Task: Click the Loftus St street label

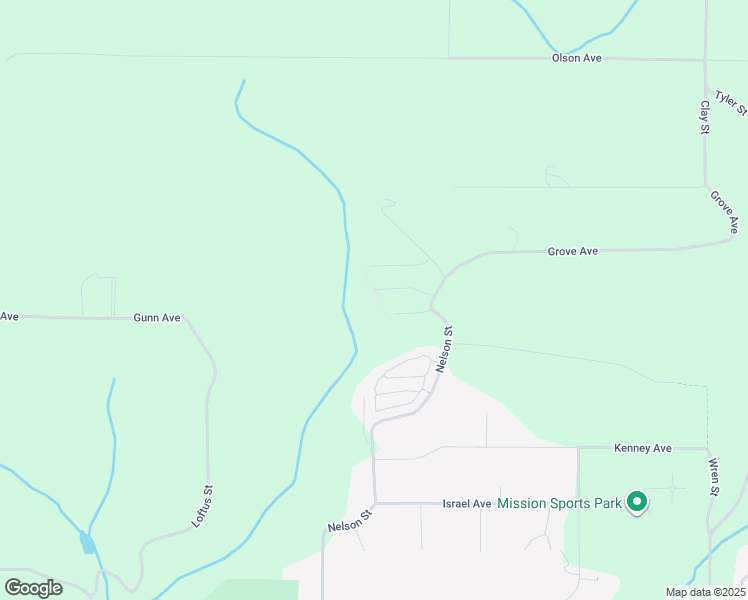Action: pos(202,507)
